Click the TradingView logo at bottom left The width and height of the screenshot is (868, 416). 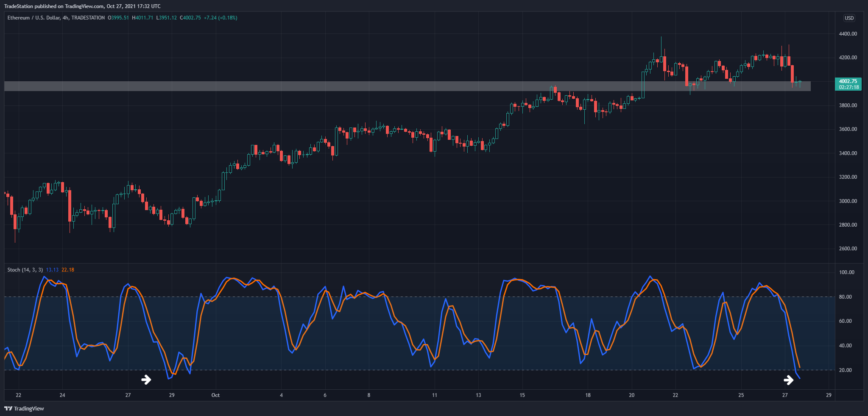click(x=24, y=408)
